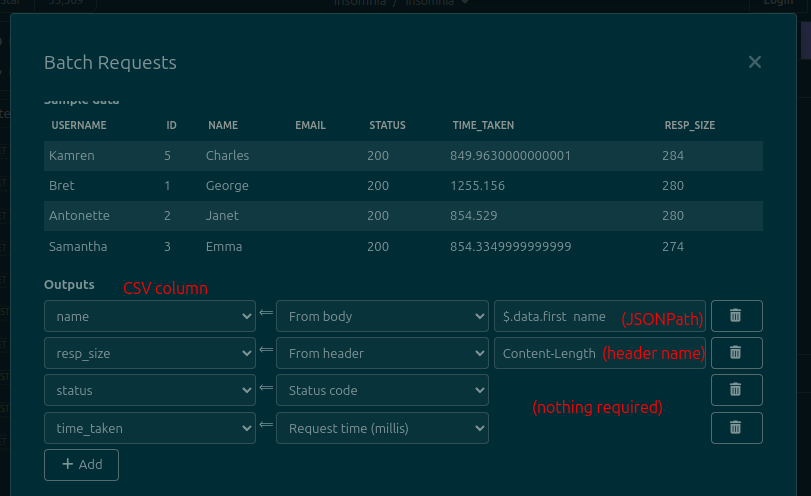
Task: Select the TIME_TAKEN column header
Action: 483,125
